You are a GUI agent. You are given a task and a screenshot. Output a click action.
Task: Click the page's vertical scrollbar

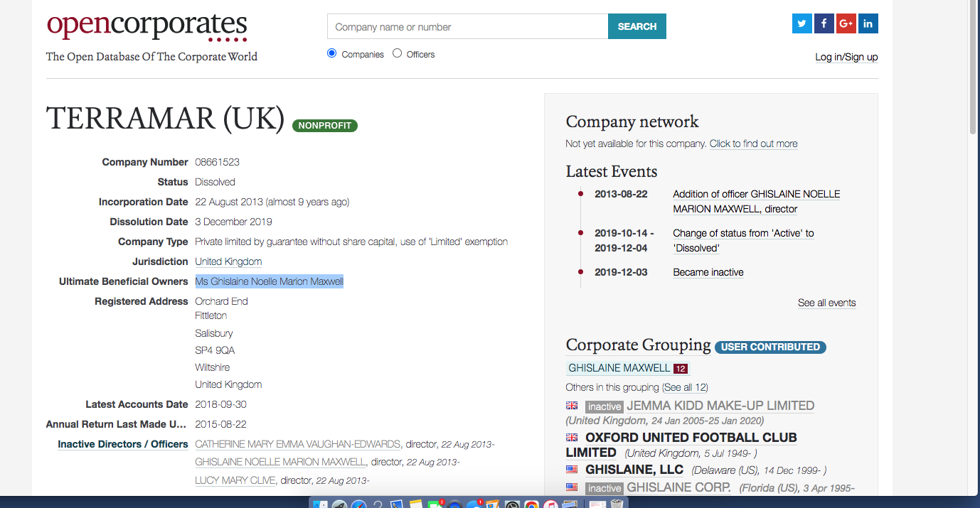974,67
